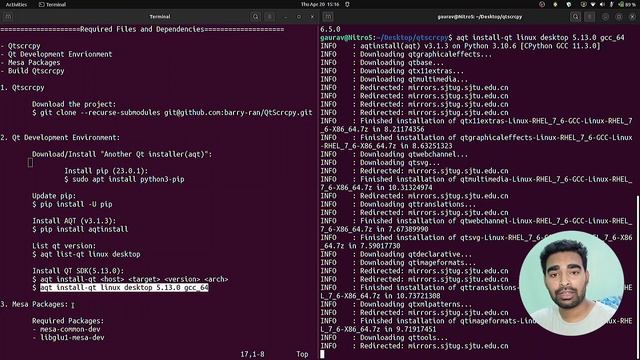
Task: Click '3. Mesa Packages:' heading
Action: pyautogui.click(x=34, y=304)
